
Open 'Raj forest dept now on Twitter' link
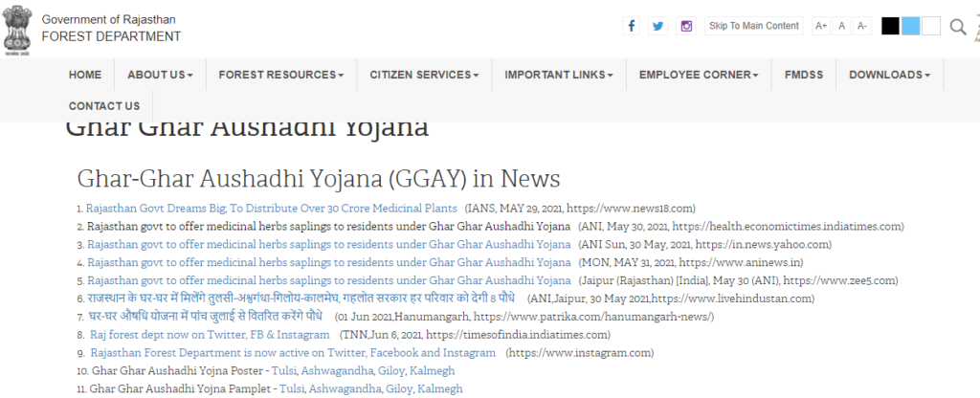tap(210, 335)
